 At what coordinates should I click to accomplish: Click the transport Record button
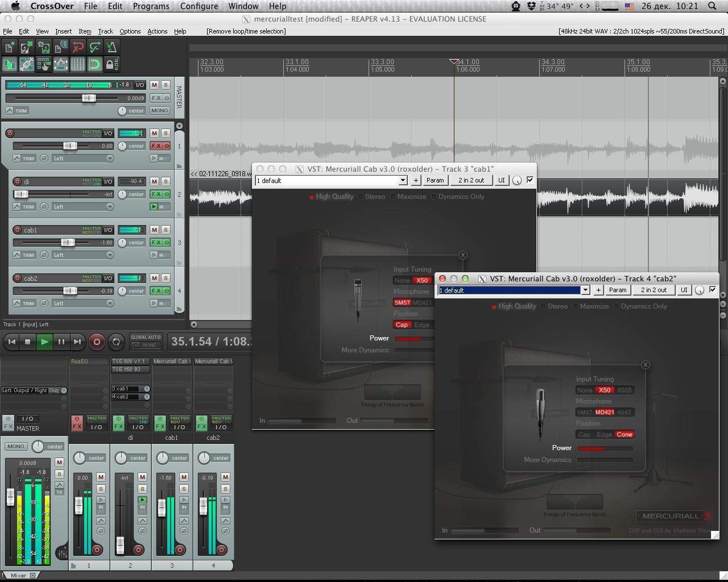click(x=97, y=342)
